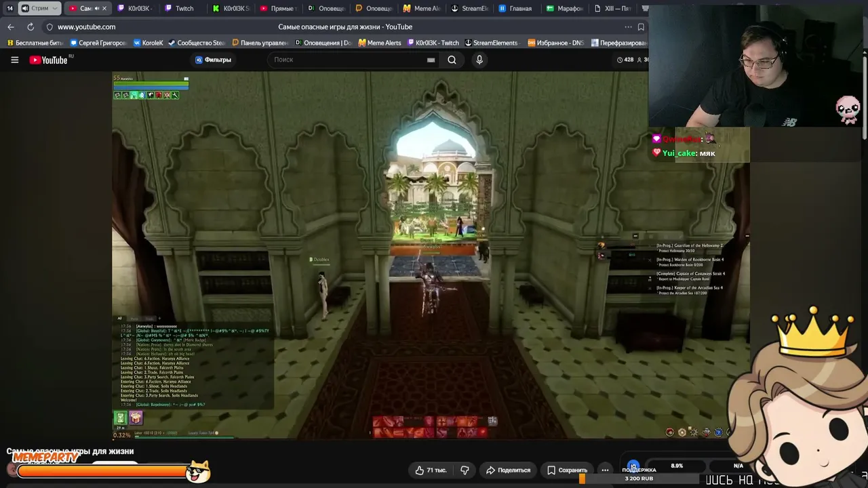Open the on-screen keyboard icon in search
Screen dimensions: 868x488
[x=431, y=60]
